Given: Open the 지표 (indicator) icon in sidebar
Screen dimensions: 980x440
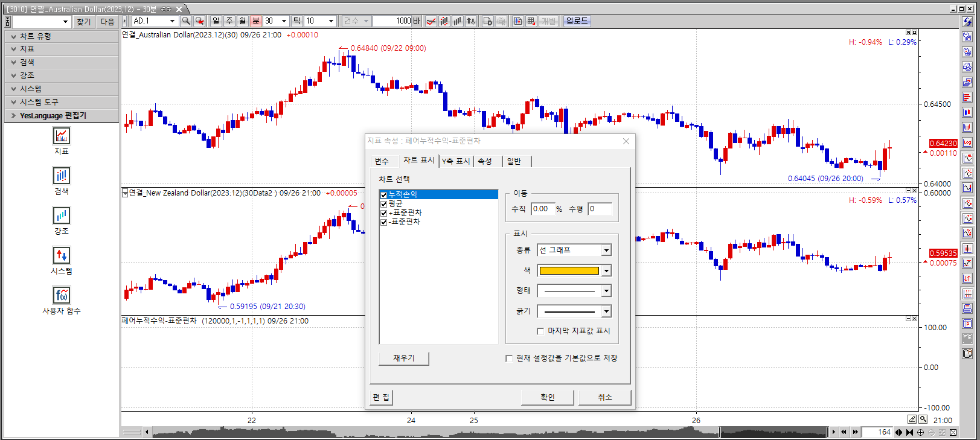Looking at the screenshot, I should (62, 136).
